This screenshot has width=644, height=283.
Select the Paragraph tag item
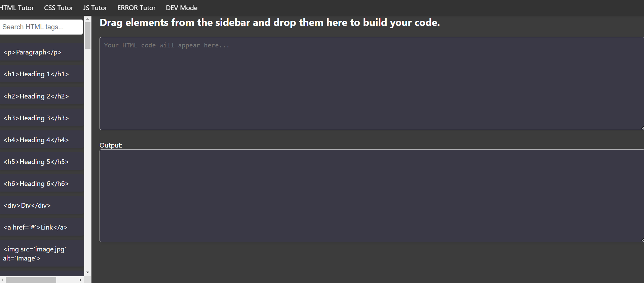tap(42, 52)
